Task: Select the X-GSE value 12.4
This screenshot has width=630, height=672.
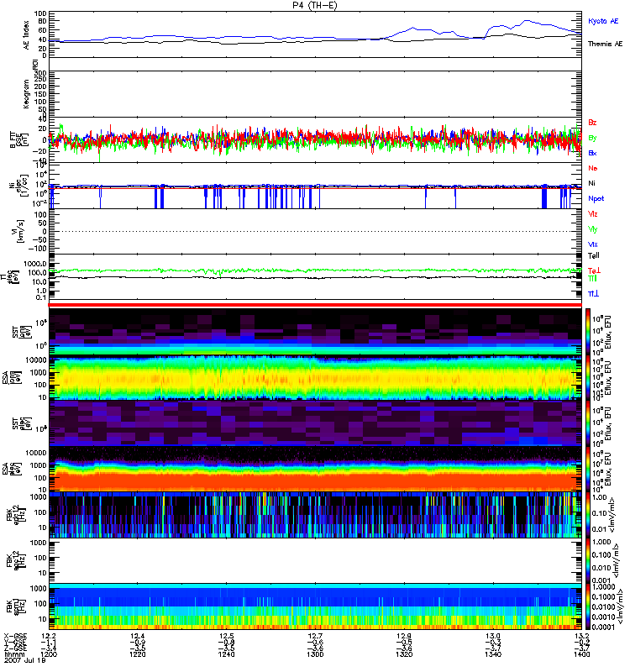Action: pyautogui.click(x=138, y=636)
